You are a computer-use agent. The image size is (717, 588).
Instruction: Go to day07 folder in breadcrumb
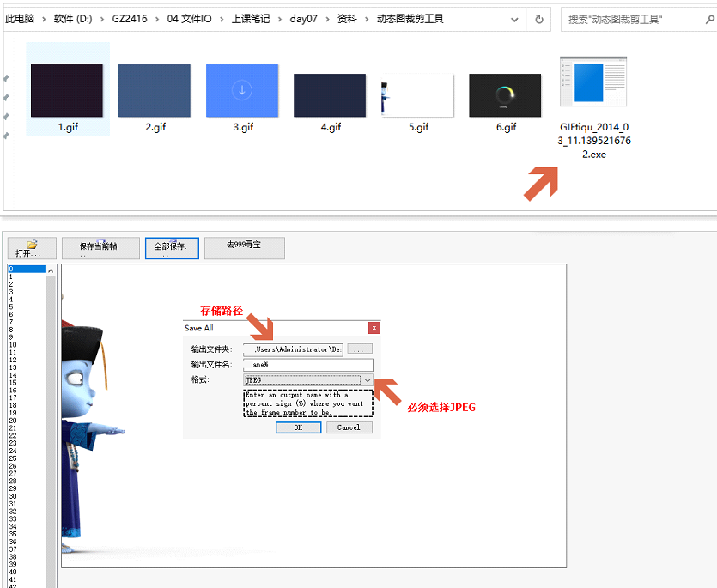303,19
